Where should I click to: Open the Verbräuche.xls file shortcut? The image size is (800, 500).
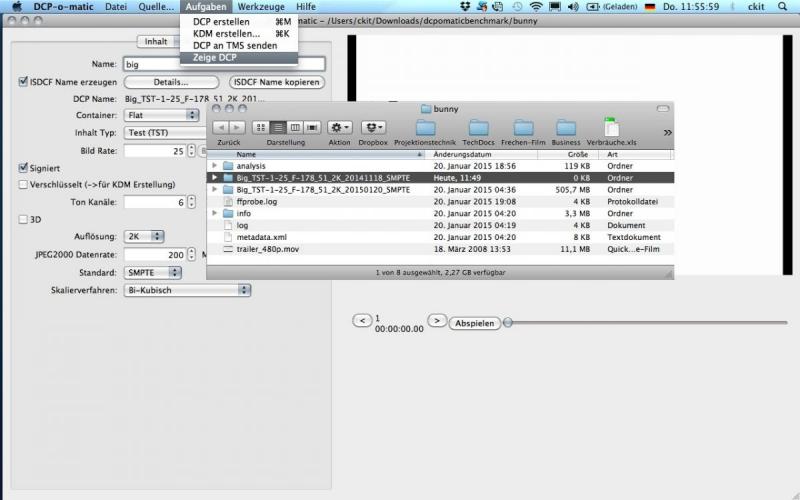tap(611, 127)
